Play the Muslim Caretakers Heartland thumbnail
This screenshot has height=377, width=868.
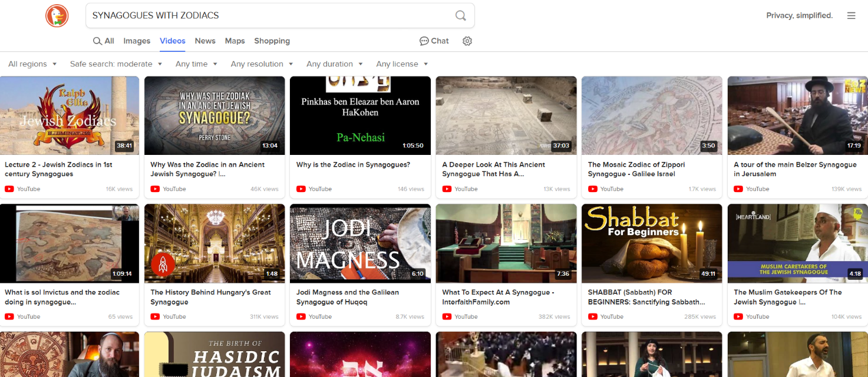coord(797,243)
